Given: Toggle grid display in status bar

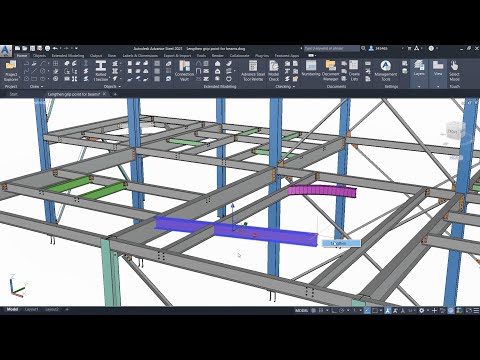Looking at the screenshot, I should click(313, 310).
